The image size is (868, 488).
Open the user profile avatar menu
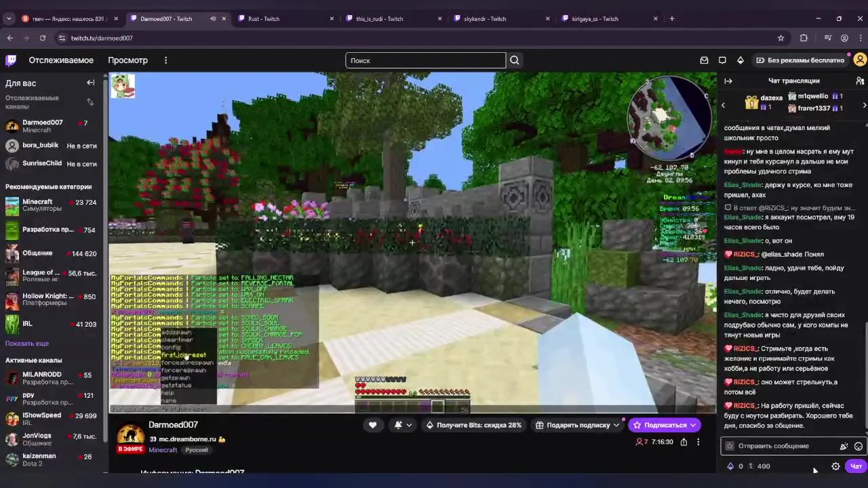coord(860,60)
